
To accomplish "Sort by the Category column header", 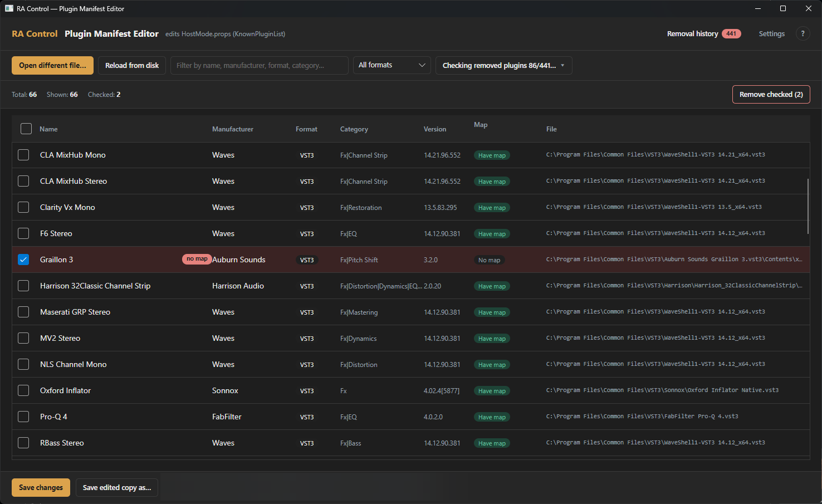I will tap(354, 129).
